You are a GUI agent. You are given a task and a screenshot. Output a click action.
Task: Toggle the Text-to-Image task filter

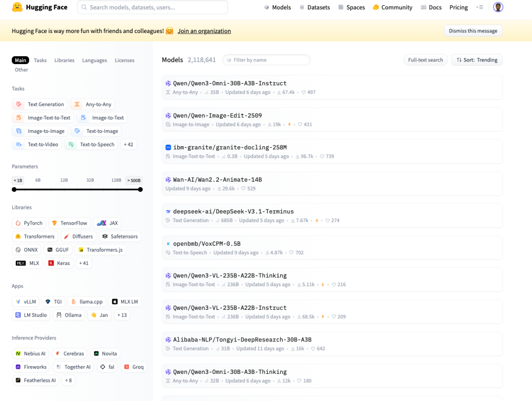click(96, 132)
